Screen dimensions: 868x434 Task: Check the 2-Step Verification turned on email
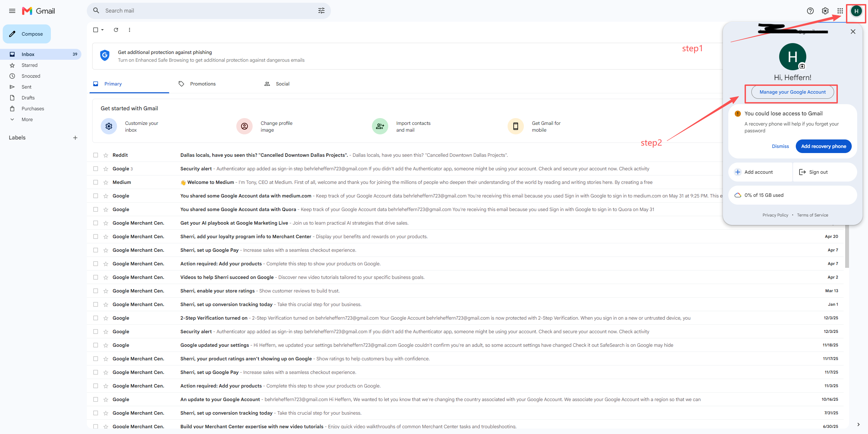96,318
